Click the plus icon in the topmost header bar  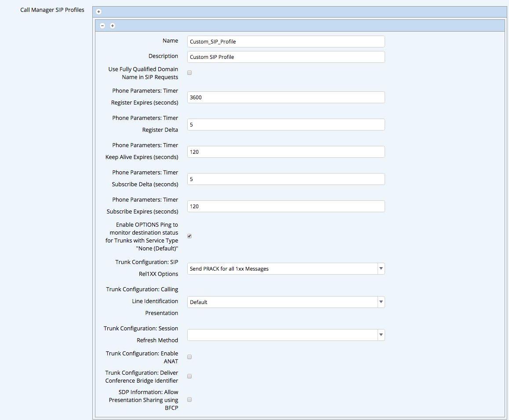(x=99, y=12)
